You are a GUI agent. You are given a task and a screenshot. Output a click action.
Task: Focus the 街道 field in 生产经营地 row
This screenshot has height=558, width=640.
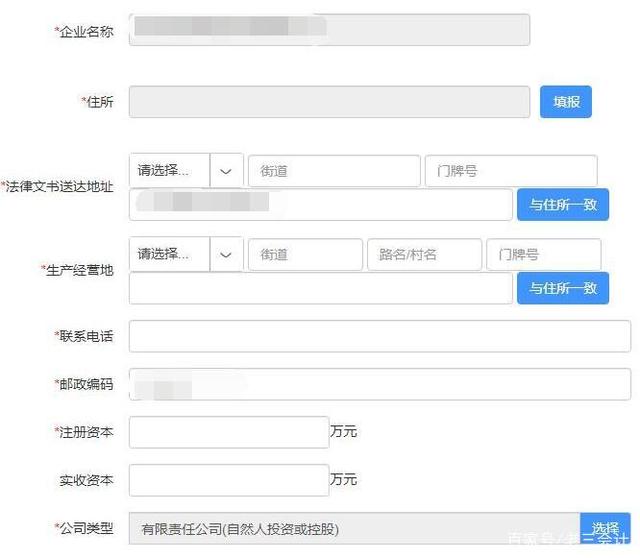coord(305,255)
